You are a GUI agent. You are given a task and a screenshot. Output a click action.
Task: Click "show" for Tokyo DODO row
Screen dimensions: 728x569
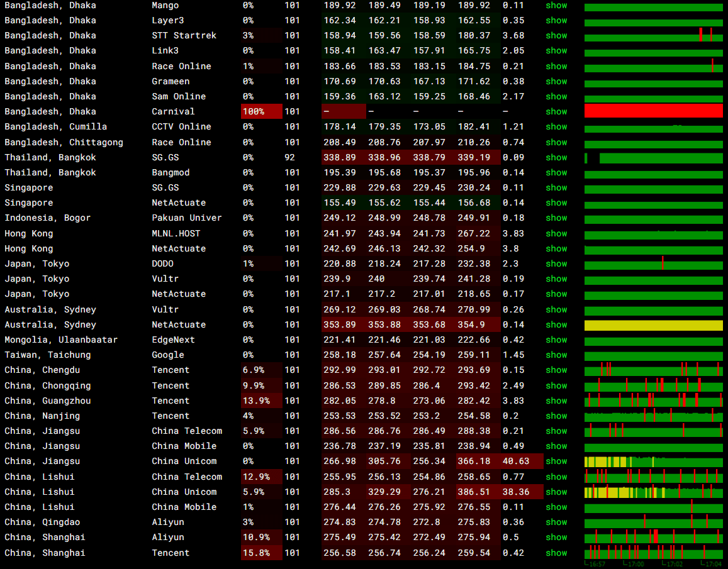(556, 263)
